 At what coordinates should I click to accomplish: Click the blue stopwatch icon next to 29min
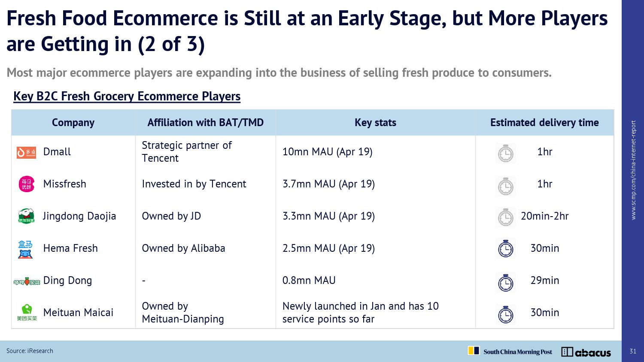coord(505,282)
